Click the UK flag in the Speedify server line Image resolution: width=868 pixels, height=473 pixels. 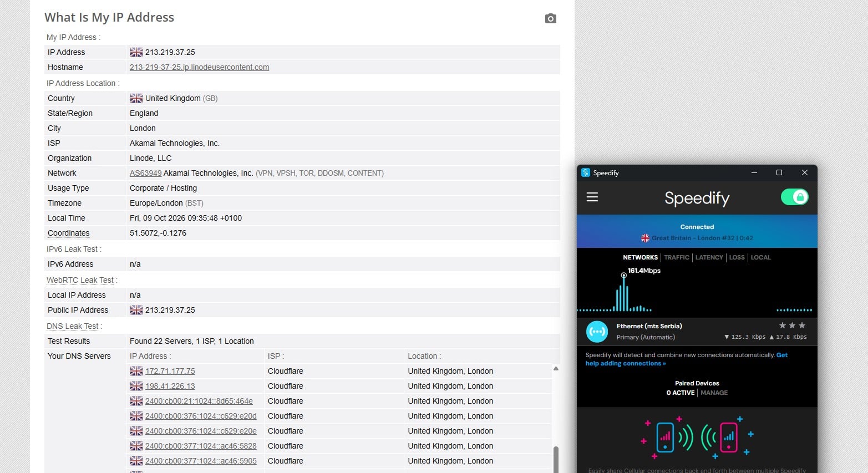(x=645, y=238)
